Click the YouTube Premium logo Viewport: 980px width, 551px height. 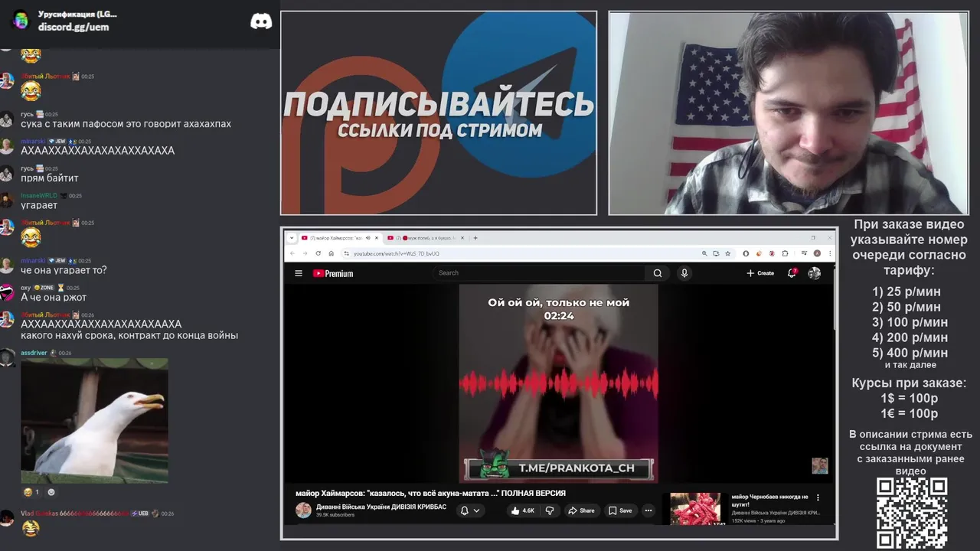(333, 273)
